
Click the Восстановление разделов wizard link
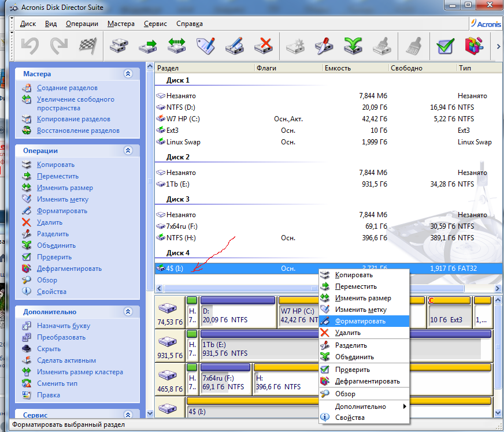[78, 131]
